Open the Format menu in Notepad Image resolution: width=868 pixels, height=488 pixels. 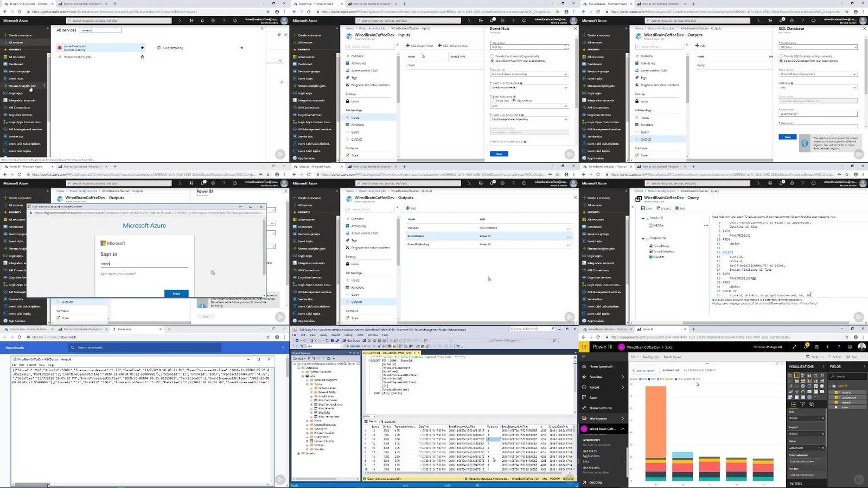(x=31, y=365)
